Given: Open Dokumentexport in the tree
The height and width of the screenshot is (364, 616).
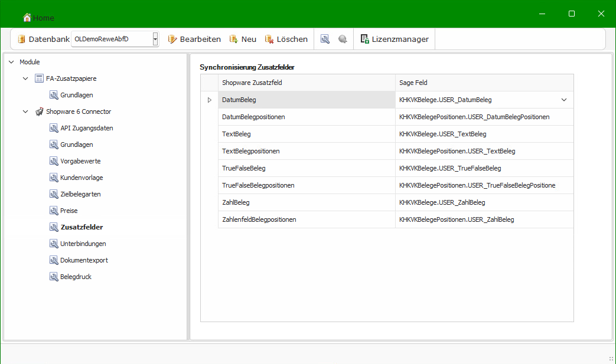Looking at the screenshot, I should (x=84, y=260).
